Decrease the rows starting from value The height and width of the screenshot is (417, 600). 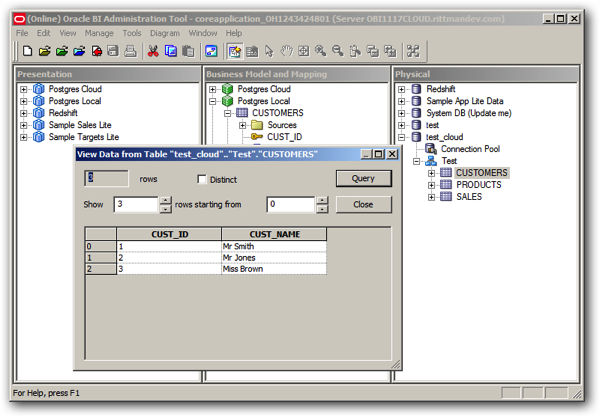(x=323, y=209)
